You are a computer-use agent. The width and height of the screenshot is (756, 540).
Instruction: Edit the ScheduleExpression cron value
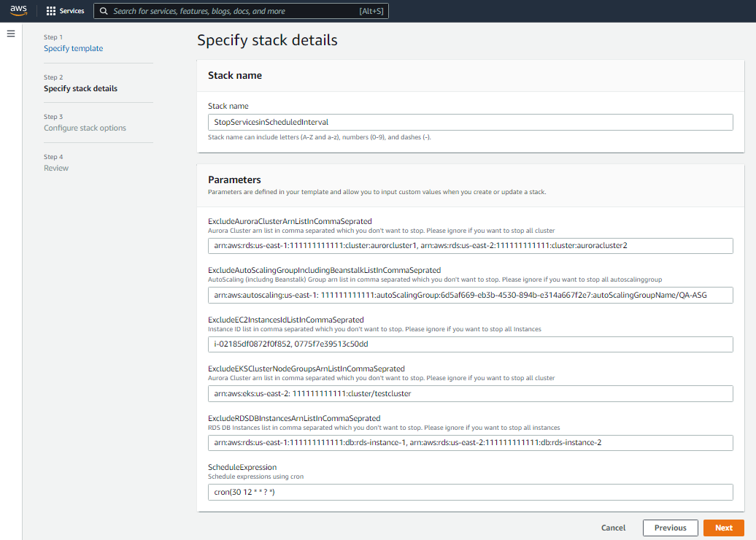pos(471,492)
